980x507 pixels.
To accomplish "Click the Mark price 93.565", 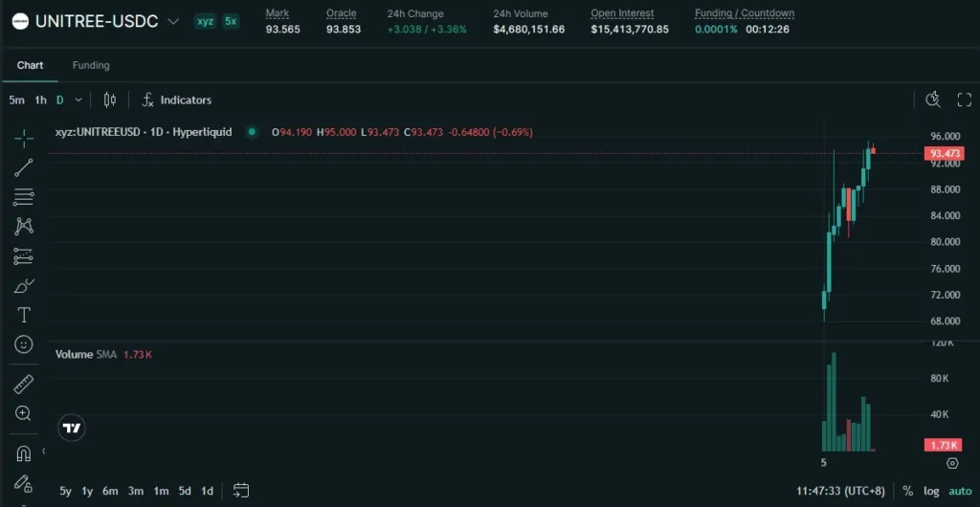I will point(282,30).
